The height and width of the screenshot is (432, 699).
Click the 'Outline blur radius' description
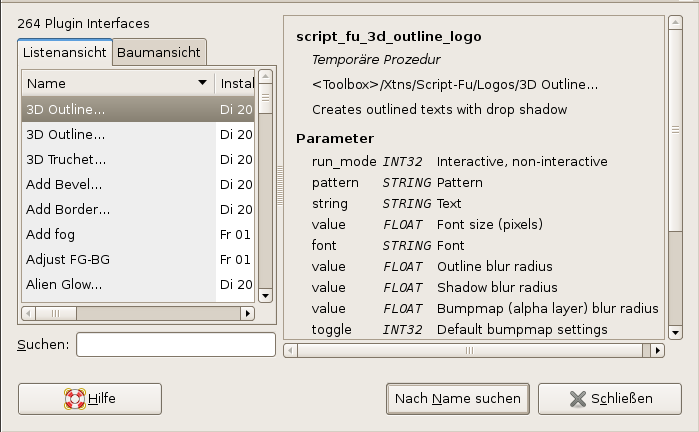point(495,266)
